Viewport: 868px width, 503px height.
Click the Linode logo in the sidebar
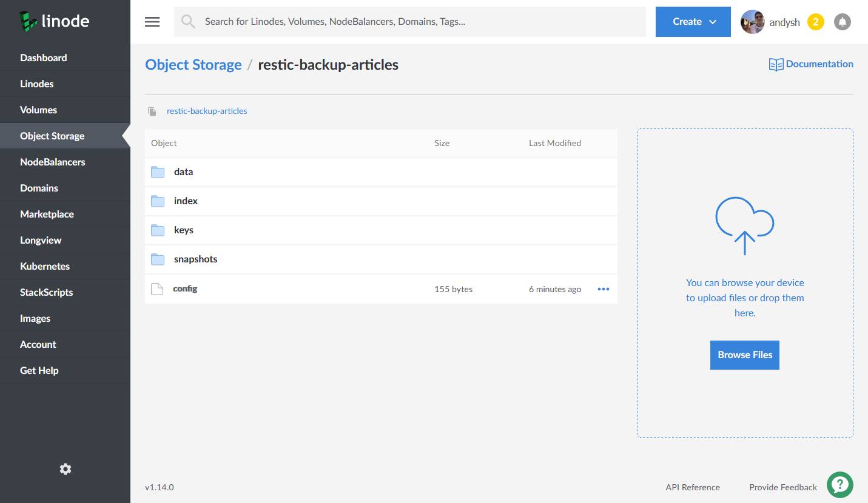click(53, 21)
